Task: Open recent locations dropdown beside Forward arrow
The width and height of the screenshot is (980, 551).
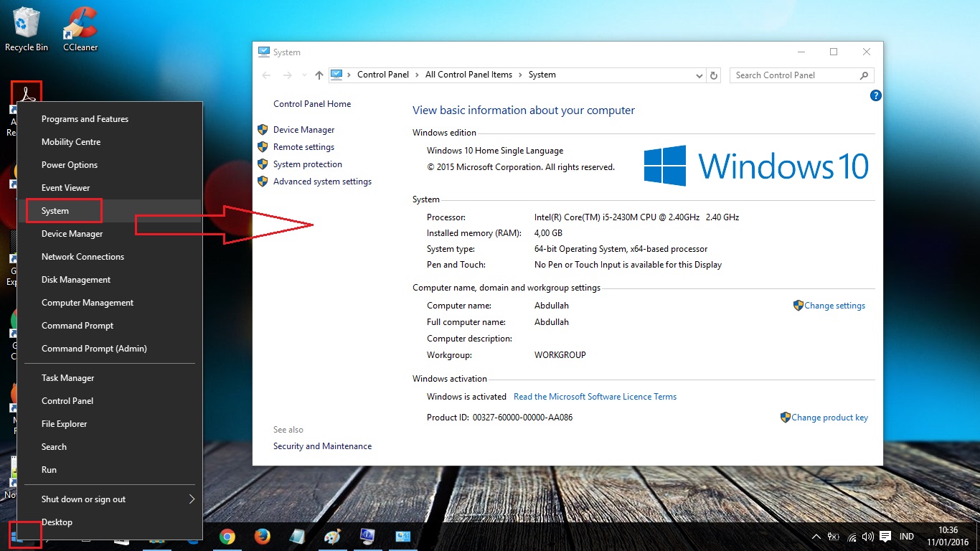Action: point(304,75)
